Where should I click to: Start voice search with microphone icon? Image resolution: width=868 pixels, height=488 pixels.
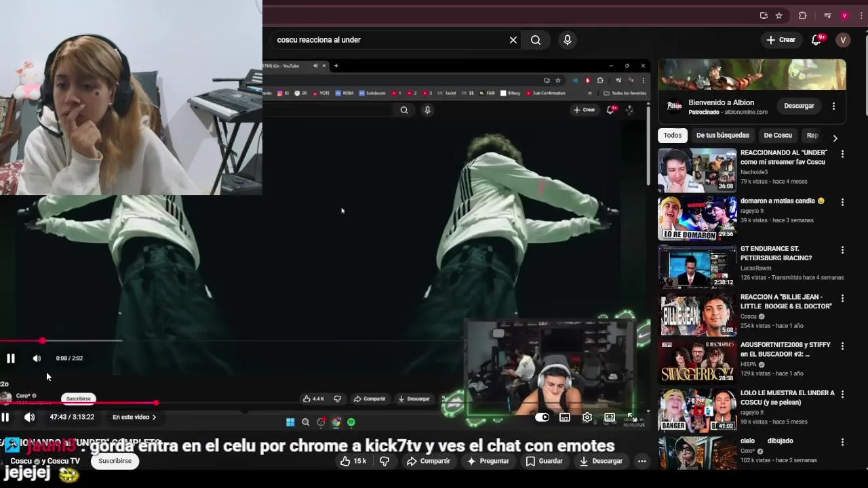point(568,40)
